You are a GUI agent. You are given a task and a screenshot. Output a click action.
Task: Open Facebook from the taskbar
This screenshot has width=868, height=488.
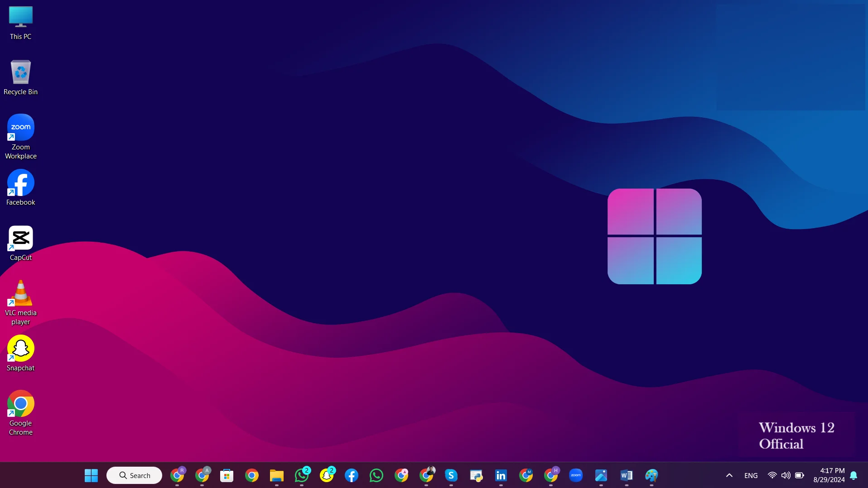click(352, 475)
